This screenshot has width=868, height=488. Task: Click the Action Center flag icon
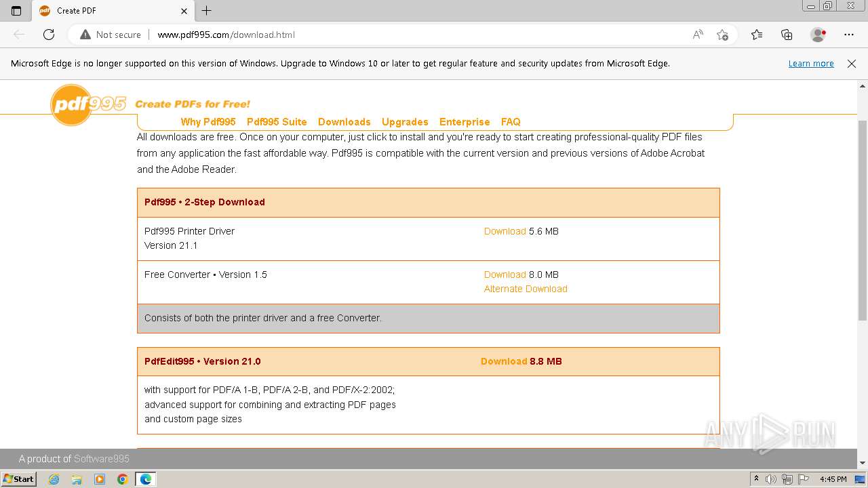(802, 479)
